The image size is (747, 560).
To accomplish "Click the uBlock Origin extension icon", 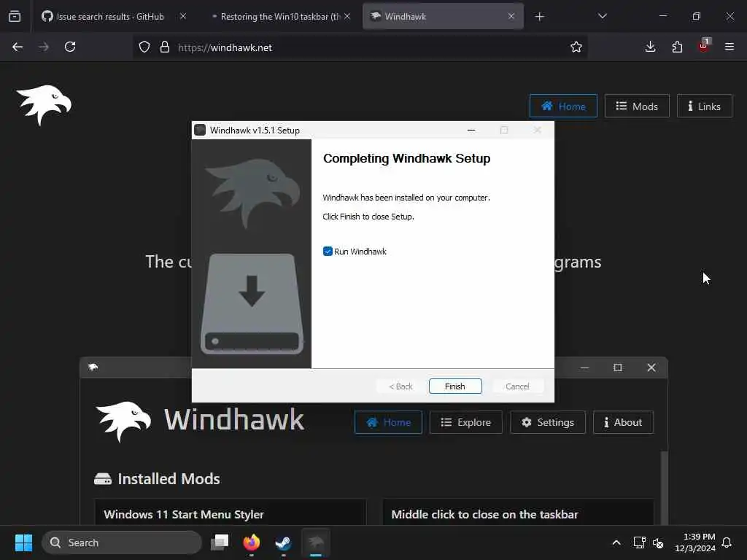I will tap(704, 46).
